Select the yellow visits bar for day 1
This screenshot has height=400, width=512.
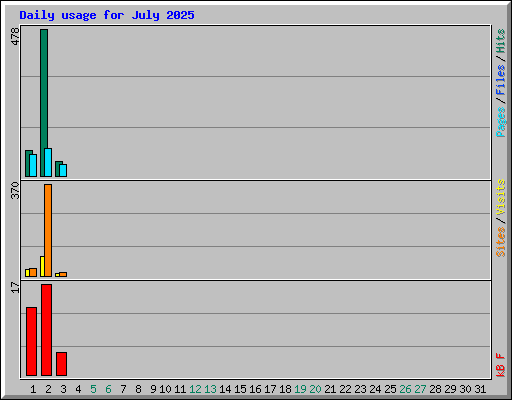(27, 273)
